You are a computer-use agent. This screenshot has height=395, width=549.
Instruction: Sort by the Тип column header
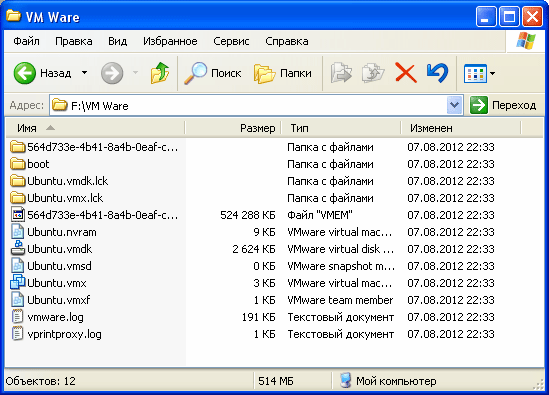(341, 128)
